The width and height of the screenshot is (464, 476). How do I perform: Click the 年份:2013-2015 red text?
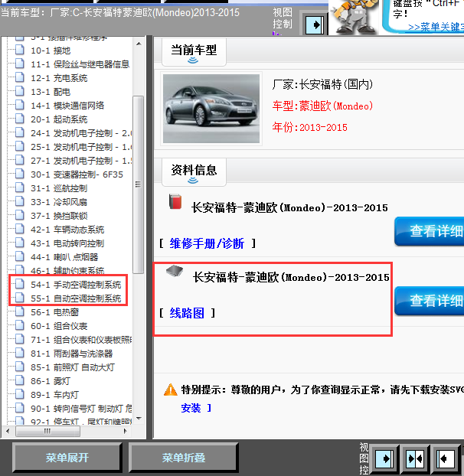pyautogui.click(x=310, y=127)
